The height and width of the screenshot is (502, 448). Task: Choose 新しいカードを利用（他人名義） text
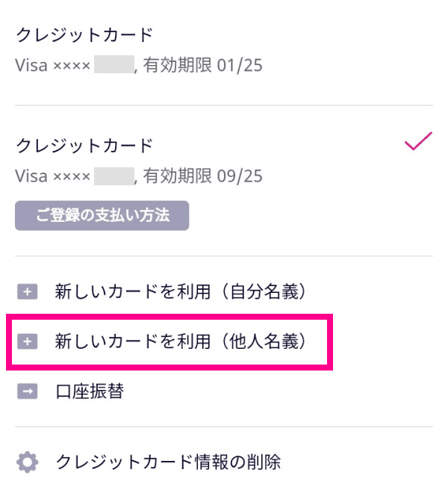tap(181, 342)
